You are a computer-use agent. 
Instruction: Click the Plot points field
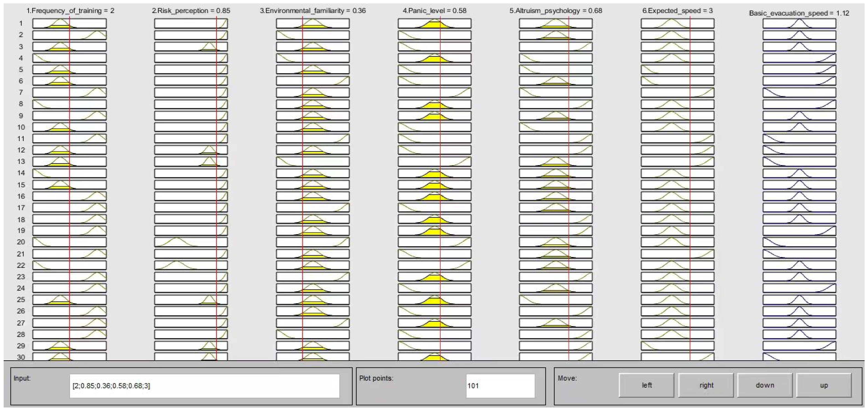click(500, 386)
